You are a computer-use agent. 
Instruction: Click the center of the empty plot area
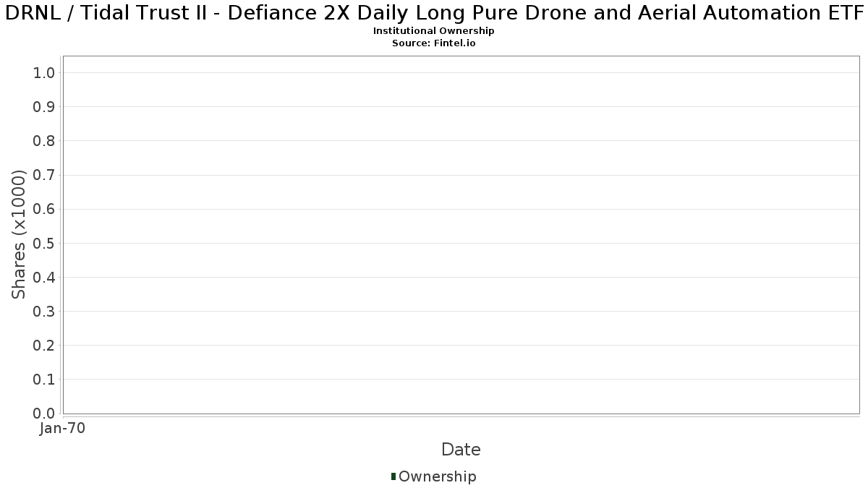click(461, 235)
